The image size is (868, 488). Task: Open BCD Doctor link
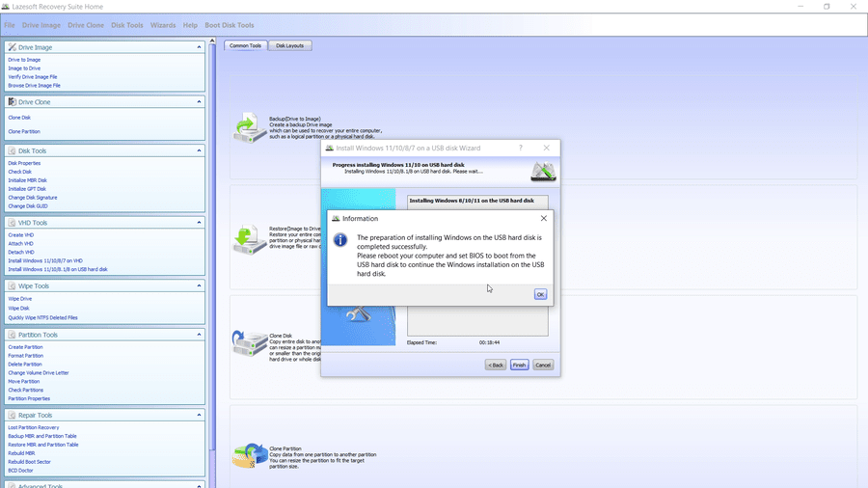pos(20,471)
